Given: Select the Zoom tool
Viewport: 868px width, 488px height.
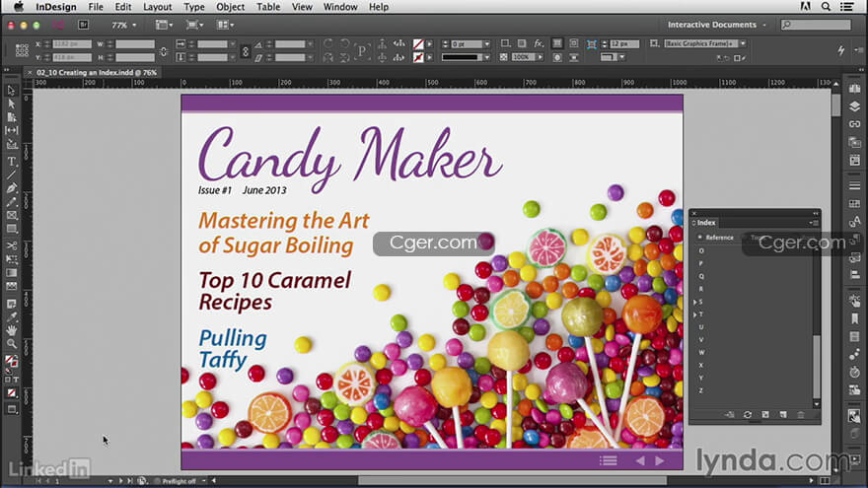Looking at the screenshot, I should coord(11,344).
